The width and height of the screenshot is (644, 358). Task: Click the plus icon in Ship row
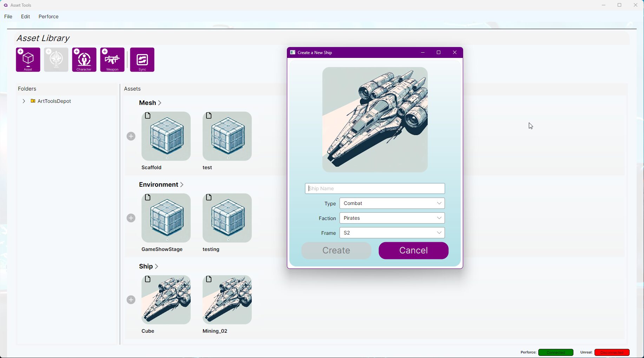coord(131,300)
